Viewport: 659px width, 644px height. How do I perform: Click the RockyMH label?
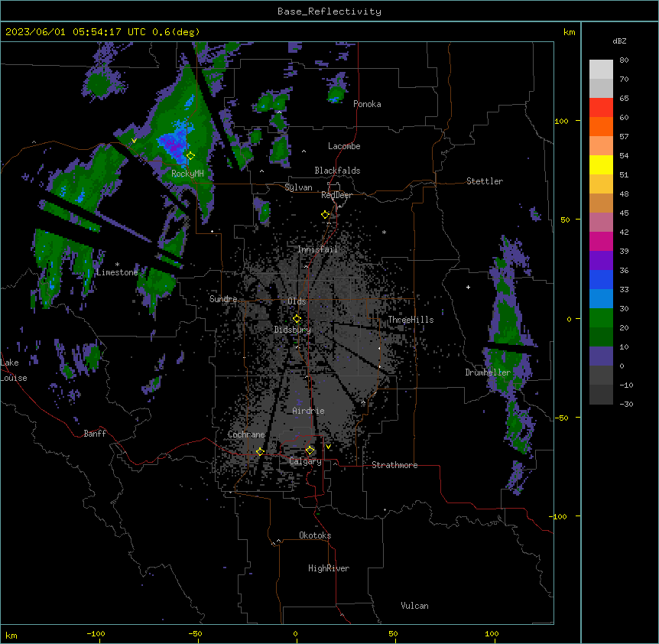point(187,174)
